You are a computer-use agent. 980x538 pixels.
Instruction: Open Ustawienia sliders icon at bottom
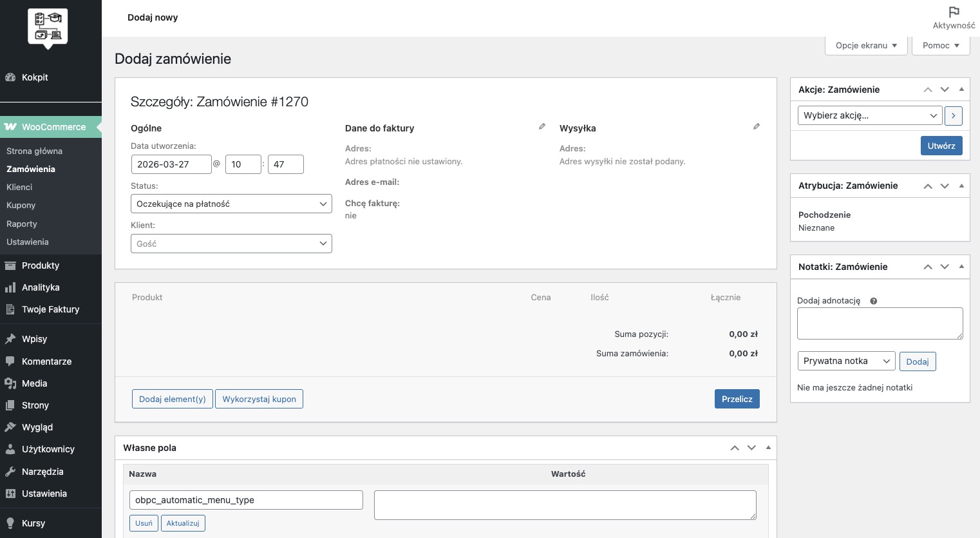click(10, 494)
